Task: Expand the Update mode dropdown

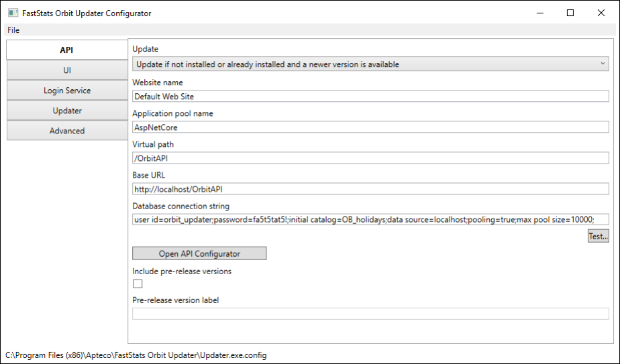Action: [370, 64]
